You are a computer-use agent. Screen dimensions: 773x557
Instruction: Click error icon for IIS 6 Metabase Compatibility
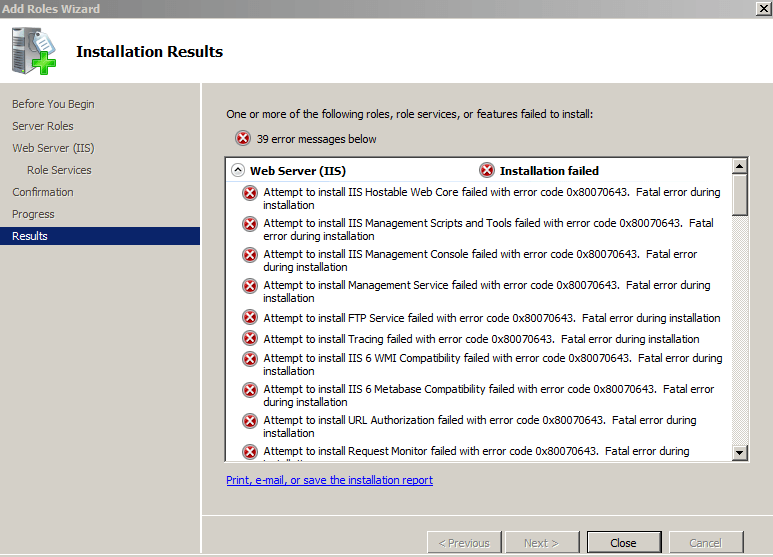tap(250, 390)
